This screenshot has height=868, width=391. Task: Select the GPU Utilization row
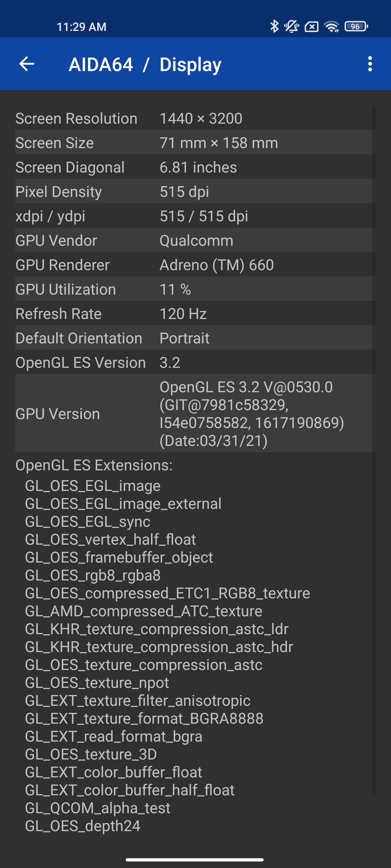[194, 289]
